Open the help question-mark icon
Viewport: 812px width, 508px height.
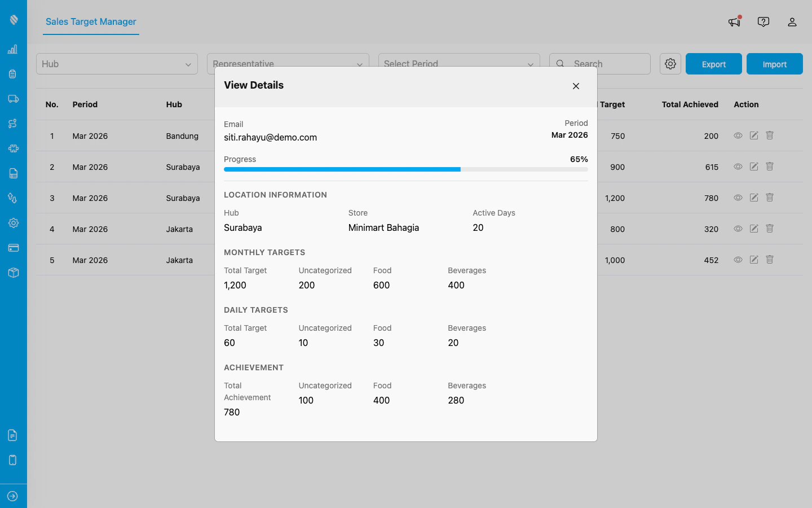point(763,21)
